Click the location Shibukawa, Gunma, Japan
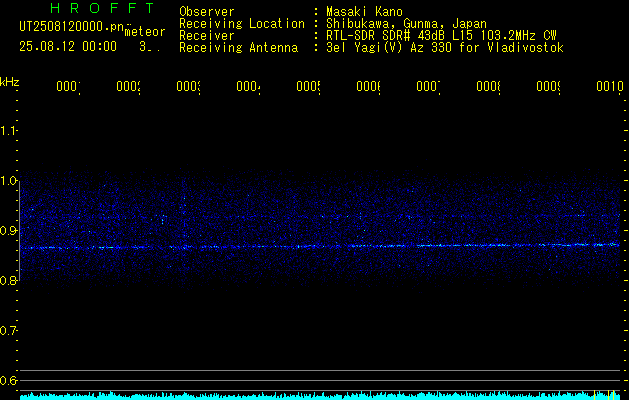Viewport: 629px width, 400px height. pyautogui.click(x=406, y=24)
